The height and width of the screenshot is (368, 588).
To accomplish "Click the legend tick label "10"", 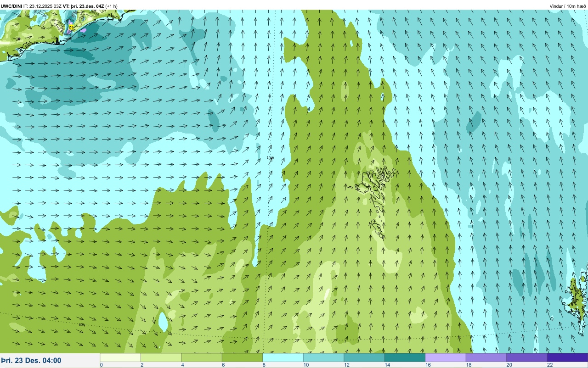I will 305,365.
